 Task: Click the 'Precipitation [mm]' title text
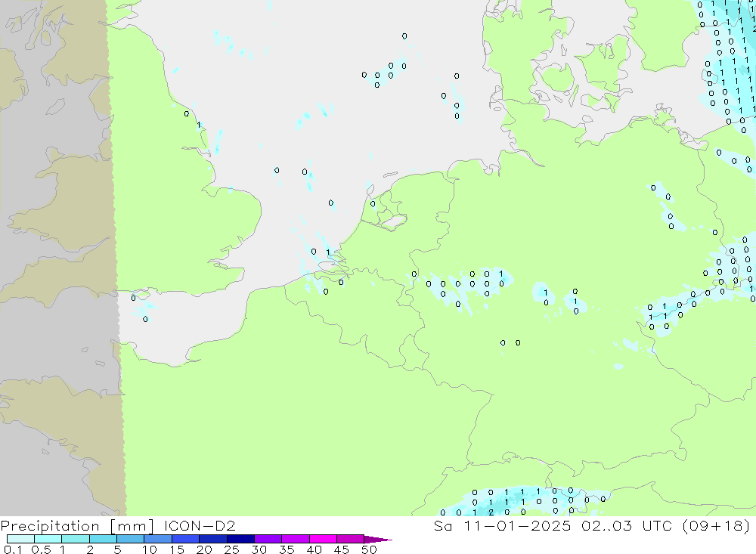[77, 526]
